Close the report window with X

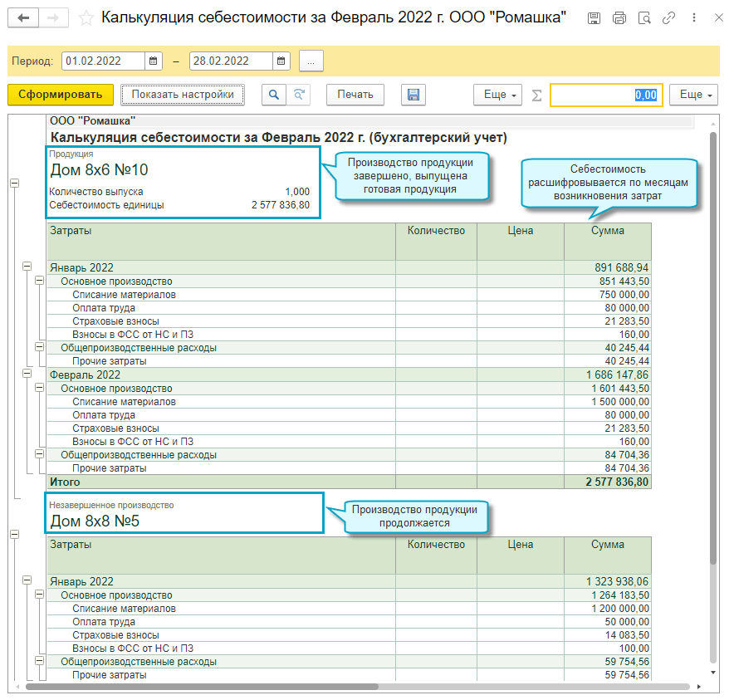tap(718, 17)
